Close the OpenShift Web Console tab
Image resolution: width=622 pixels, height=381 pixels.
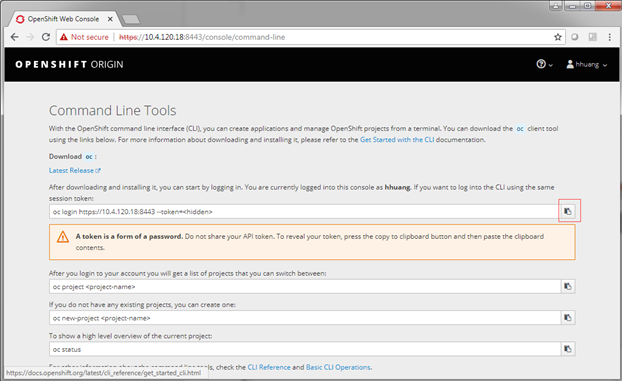(x=110, y=19)
